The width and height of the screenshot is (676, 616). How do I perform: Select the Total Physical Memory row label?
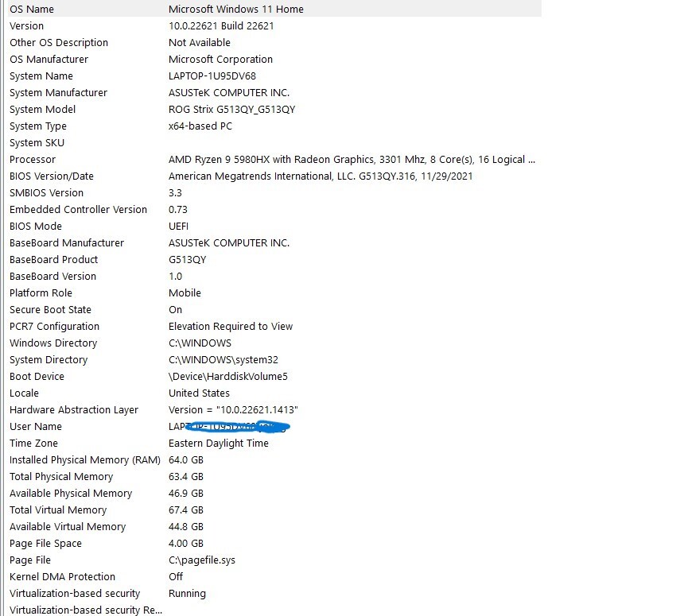point(60,477)
